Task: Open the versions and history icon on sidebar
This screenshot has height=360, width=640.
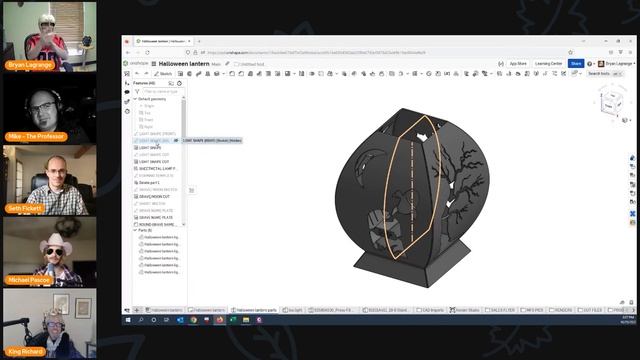Action: coord(127,111)
